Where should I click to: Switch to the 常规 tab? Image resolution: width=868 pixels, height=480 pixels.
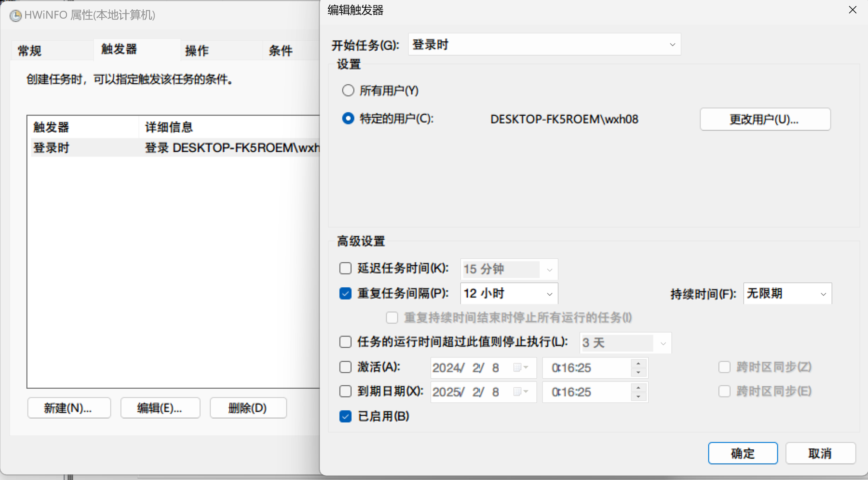point(29,50)
